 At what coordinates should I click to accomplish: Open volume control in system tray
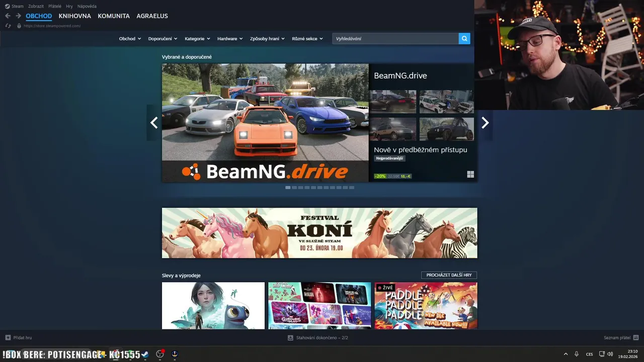tap(610, 354)
